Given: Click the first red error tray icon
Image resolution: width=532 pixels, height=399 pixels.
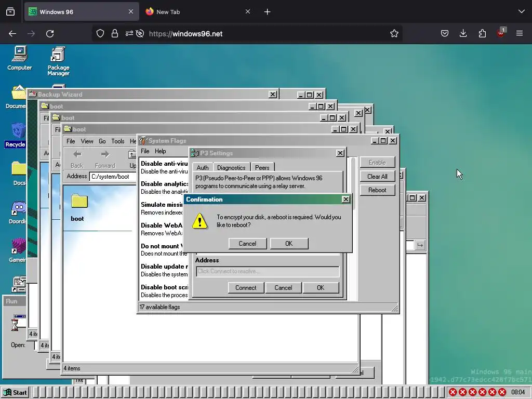Looking at the screenshot, I should 453,393.
